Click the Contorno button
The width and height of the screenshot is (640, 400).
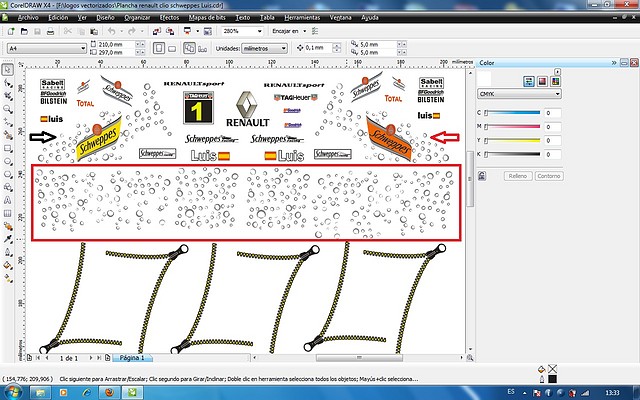[549, 176]
